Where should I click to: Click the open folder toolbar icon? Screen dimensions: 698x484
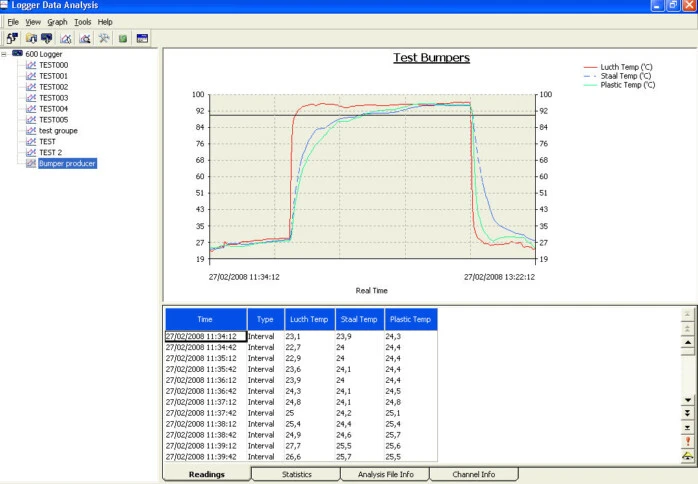(31, 38)
